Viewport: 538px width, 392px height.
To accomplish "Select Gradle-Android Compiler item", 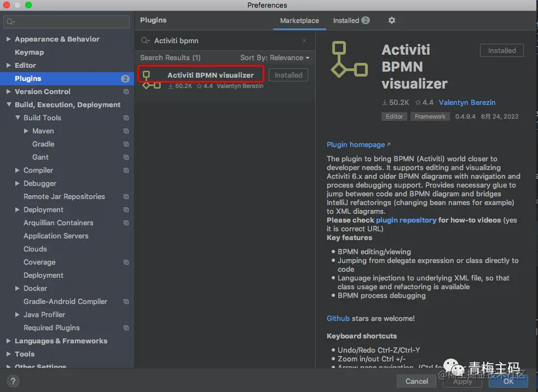I will point(67,302).
